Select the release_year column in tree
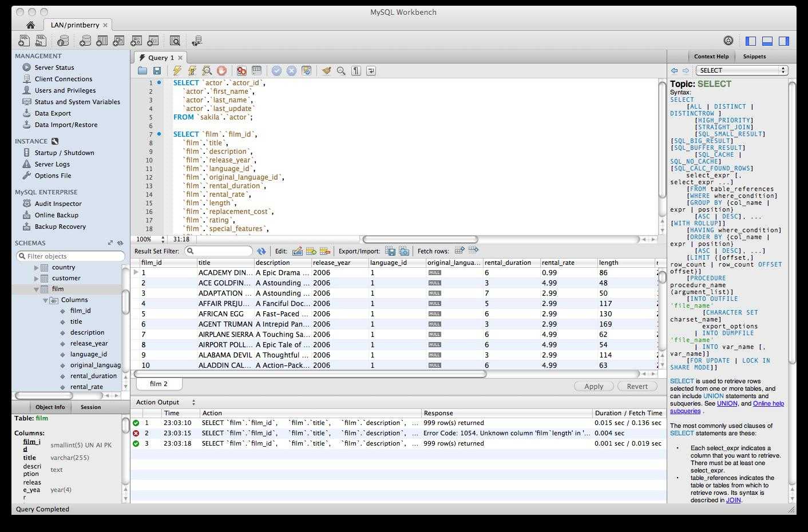Screen dimensions: 808x532 [89, 343]
